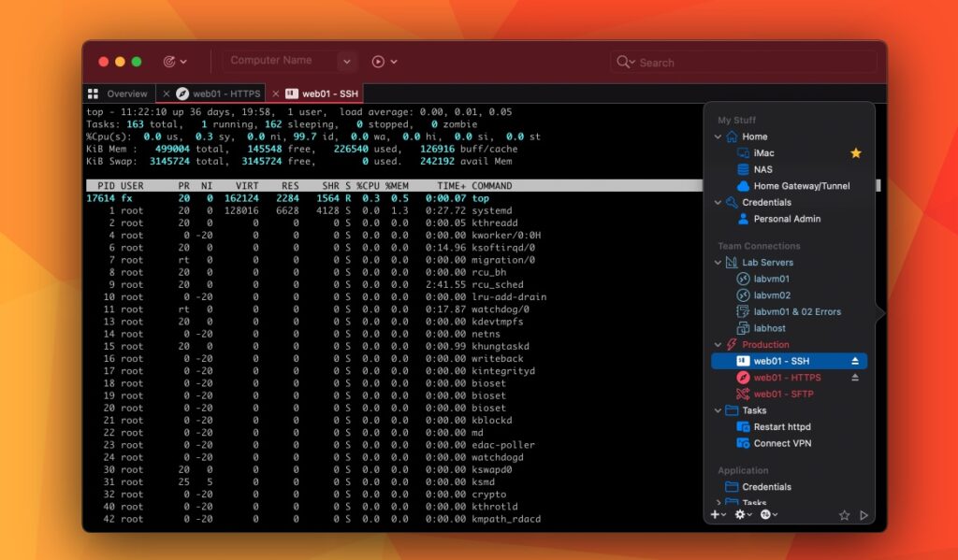The width and height of the screenshot is (958, 560).
Task: Toggle the favorite star next to iMac
Action: tap(855, 153)
